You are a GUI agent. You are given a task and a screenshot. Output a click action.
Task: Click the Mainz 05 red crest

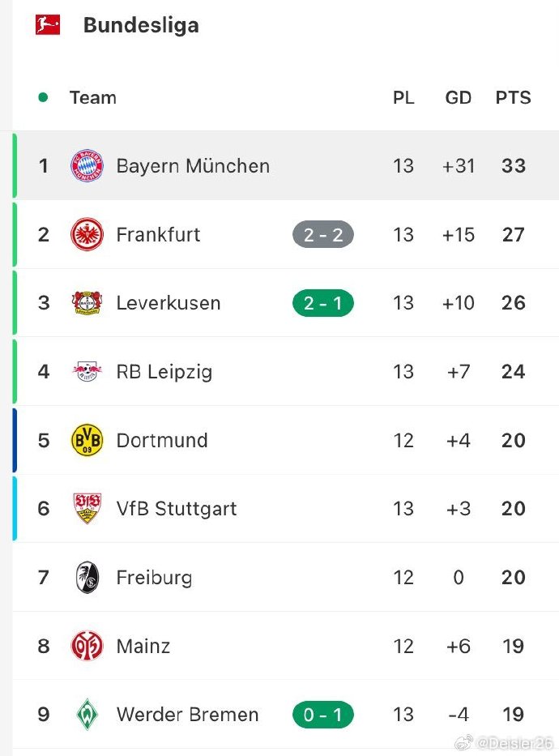[x=87, y=646]
